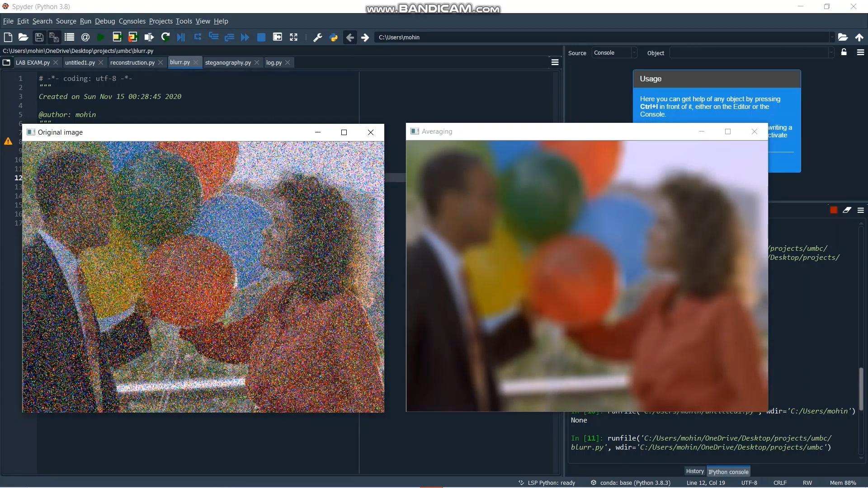Click the IPython console tab
The height and width of the screenshot is (488, 868).
tap(728, 472)
